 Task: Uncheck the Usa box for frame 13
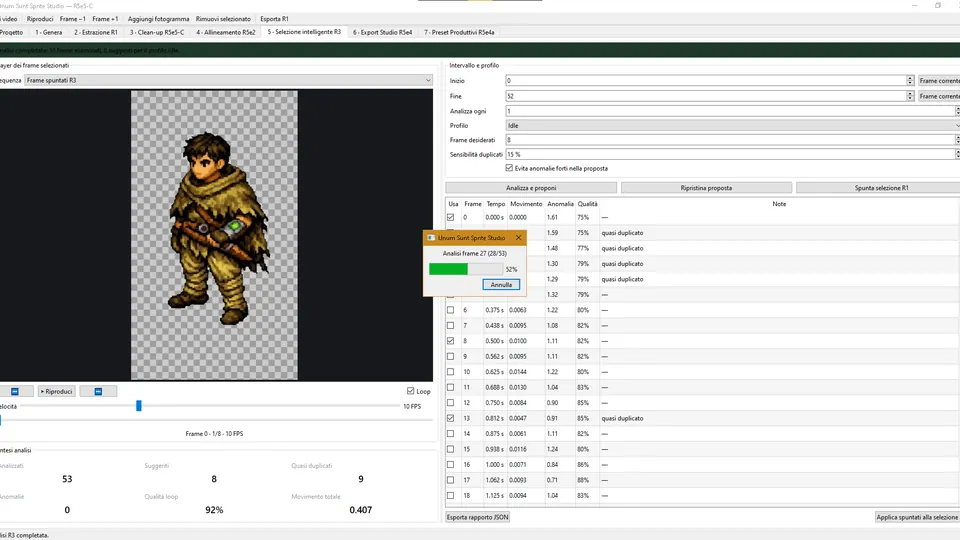point(451,418)
